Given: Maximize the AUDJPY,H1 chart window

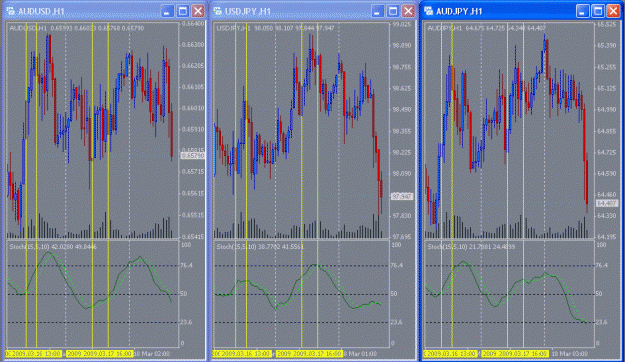Looking at the screenshot, I should [x=597, y=11].
